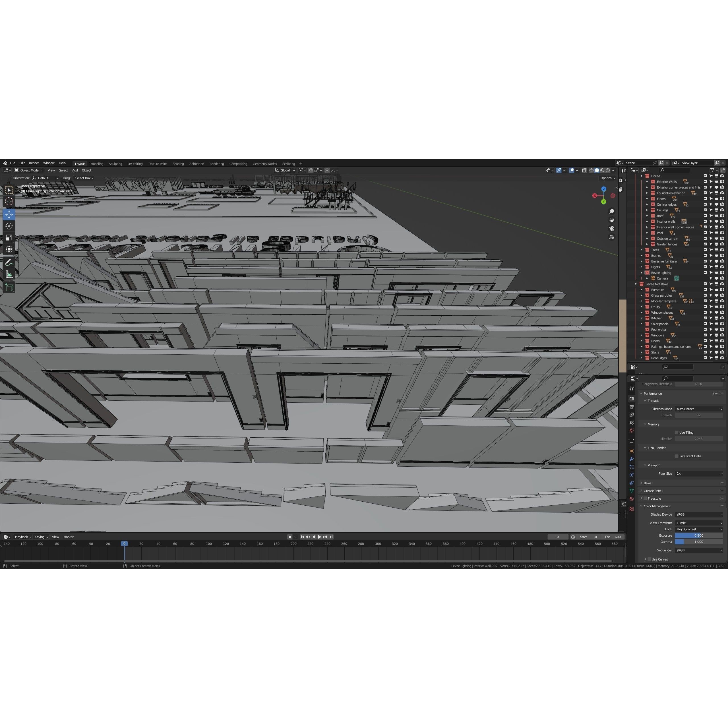The width and height of the screenshot is (728, 728).
Task: Switch to the Modeling workspace tab
Action: (97, 164)
